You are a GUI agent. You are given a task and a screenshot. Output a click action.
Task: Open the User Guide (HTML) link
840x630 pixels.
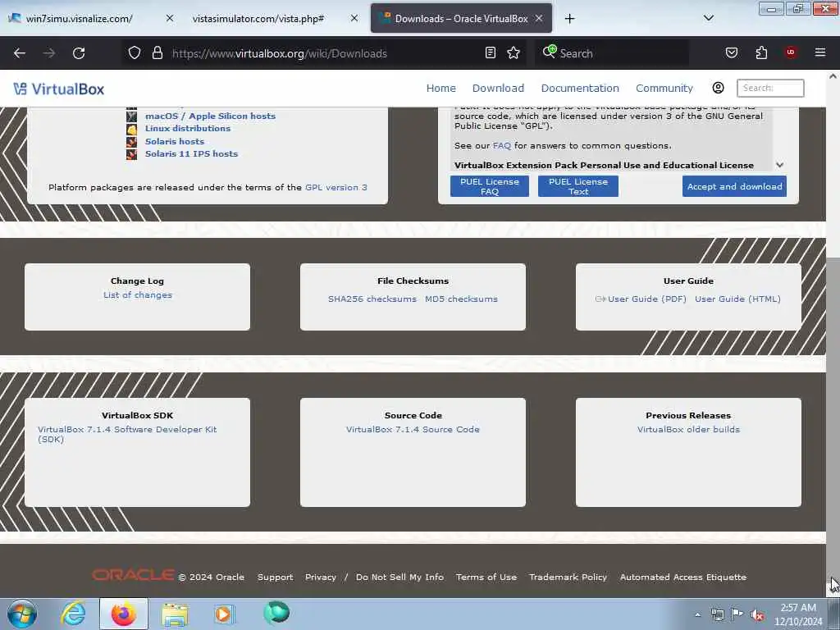click(x=737, y=299)
